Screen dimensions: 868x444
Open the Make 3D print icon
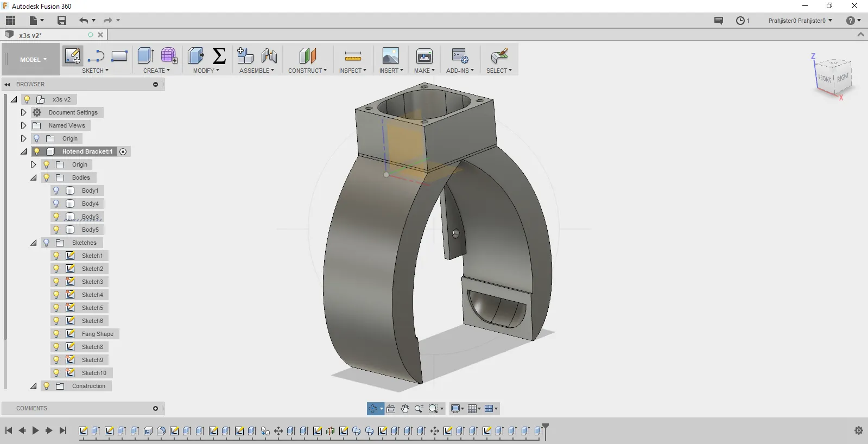tap(424, 56)
